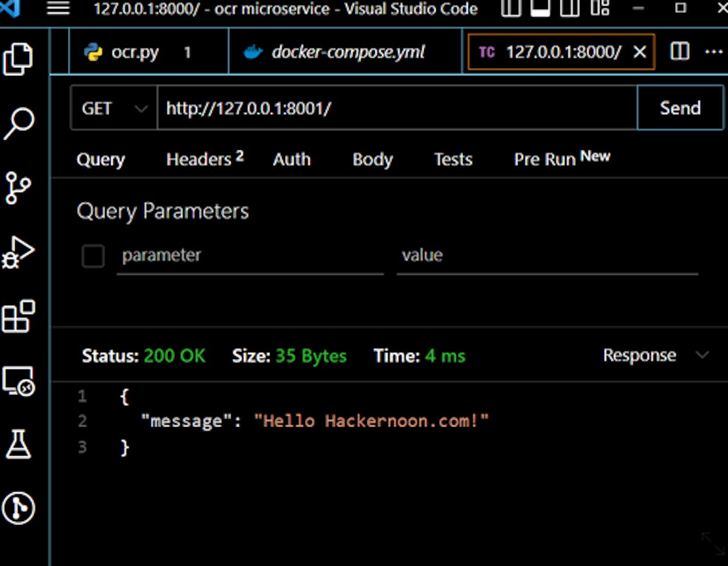Open the Explorer view in activity bar
728x566 pixels.
pos(19,59)
